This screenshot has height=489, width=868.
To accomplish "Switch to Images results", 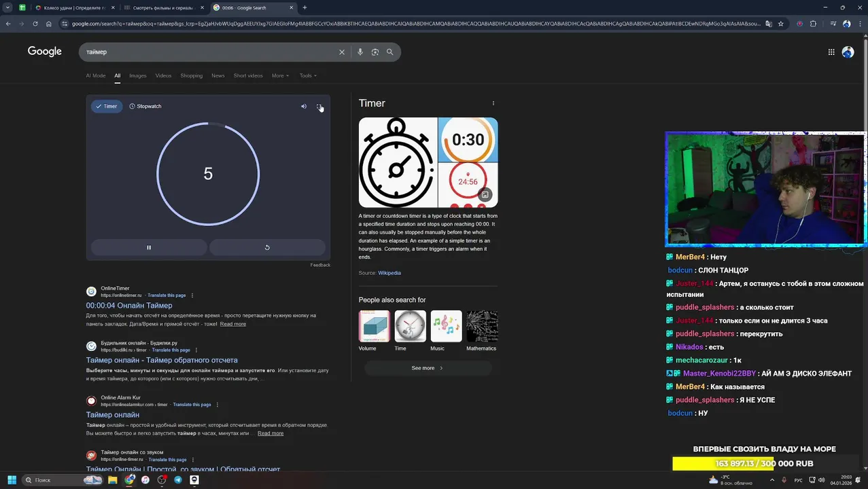I will pyautogui.click(x=138, y=75).
